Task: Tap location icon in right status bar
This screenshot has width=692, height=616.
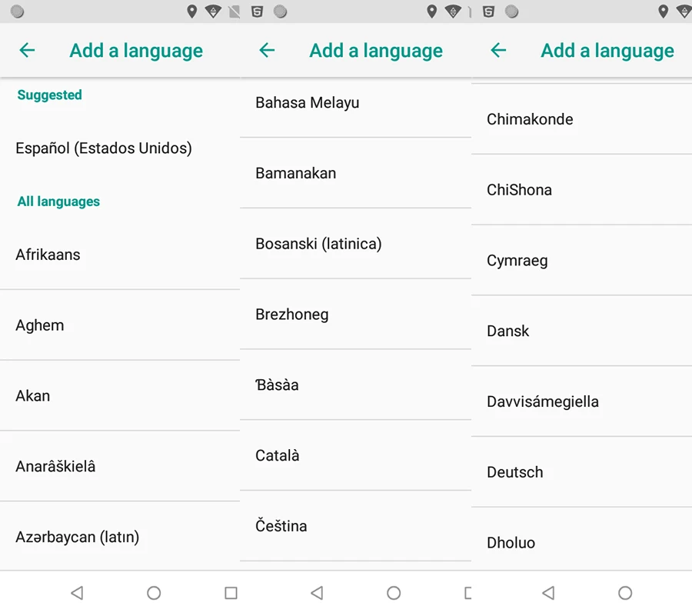Action: (x=663, y=12)
